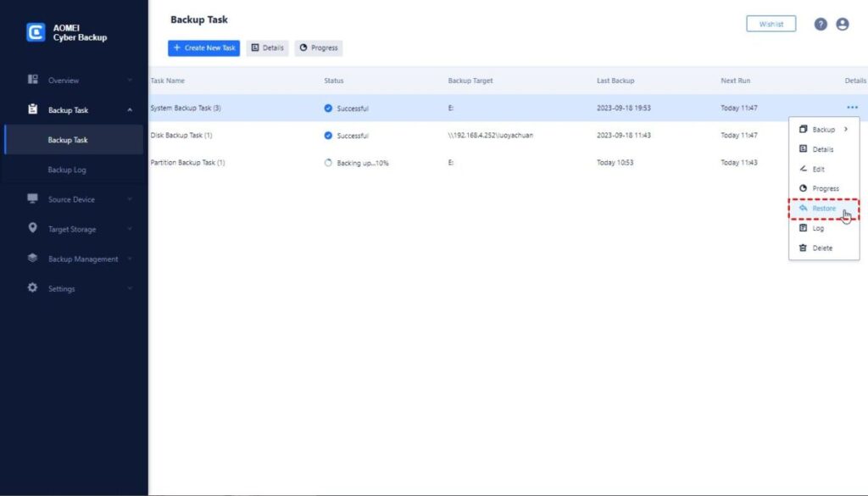Click the Overview dashboard icon in sidebar
Screen dimensions: 868x496
(33, 80)
